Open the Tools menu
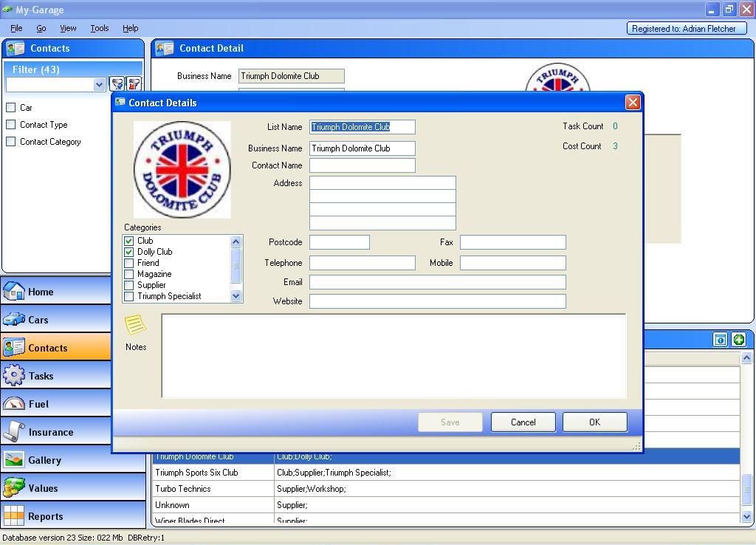The width and height of the screenshot is (756, 545). click(x=99, y=28)
